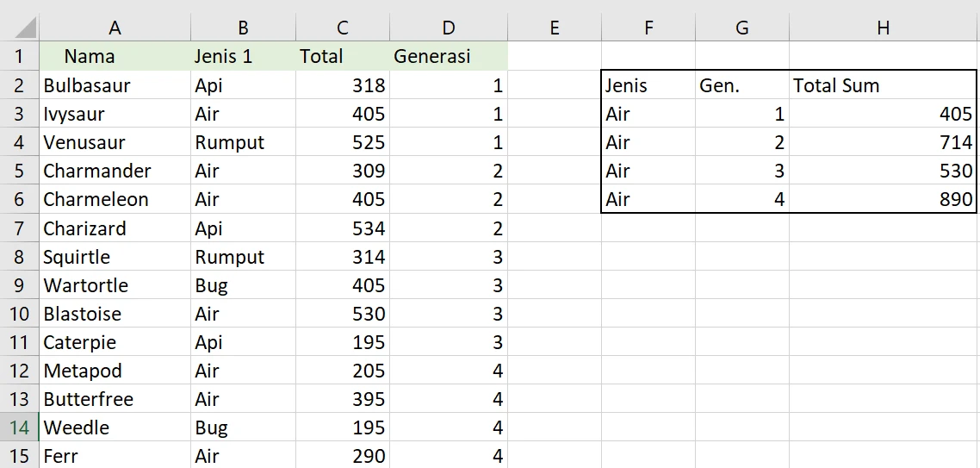Select the Weedle cell
Viewport: 980px width, 468px height.
coord(115,427)
